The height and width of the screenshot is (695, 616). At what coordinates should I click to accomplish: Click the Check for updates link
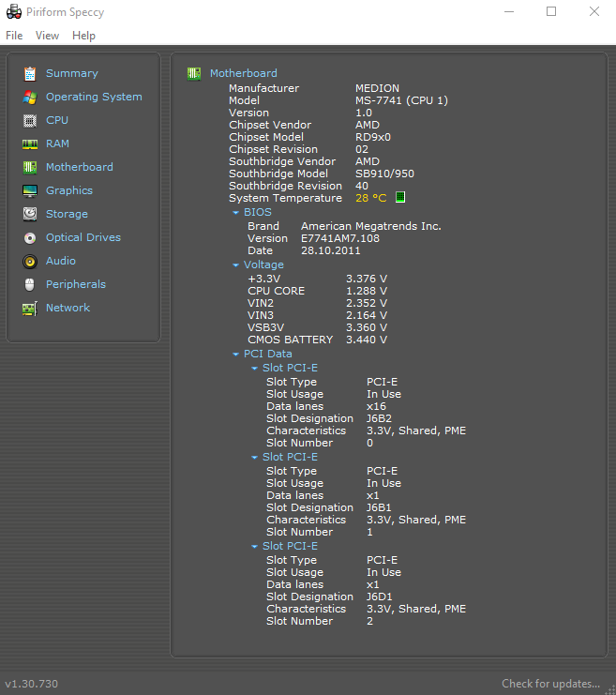[551, 684]
